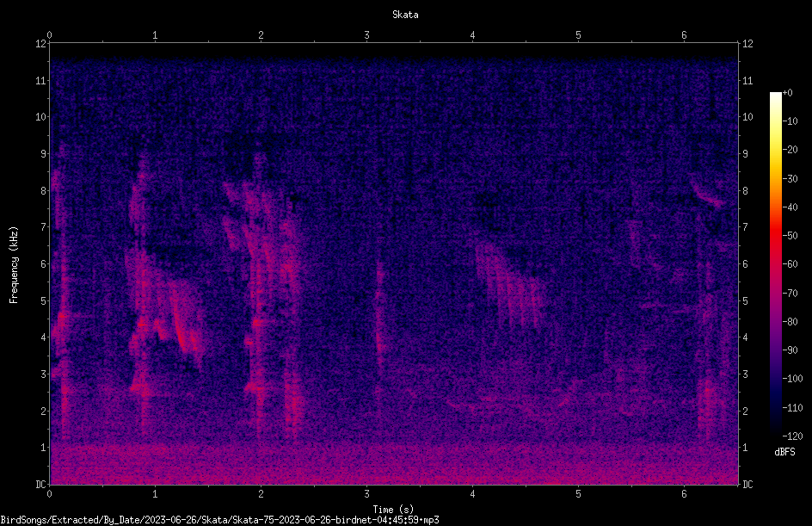Click the "Time (s)" axis label
The height and width of the screenshot is (526, 812).
click(x=393, y=510)
